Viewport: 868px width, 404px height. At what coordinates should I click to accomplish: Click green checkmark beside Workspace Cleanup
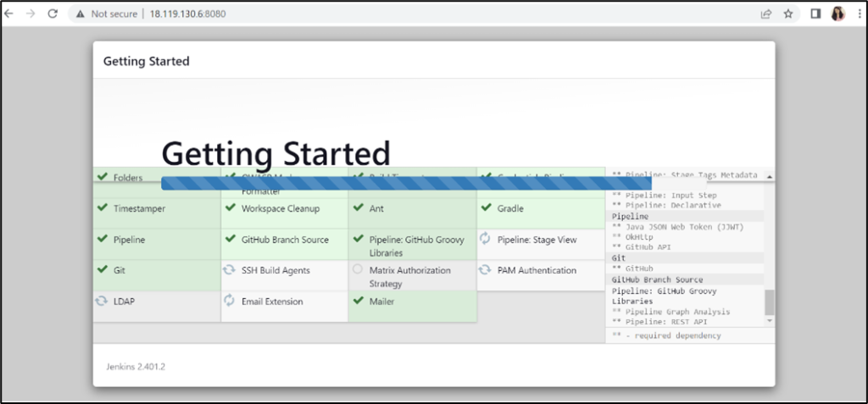coord(231,208)
